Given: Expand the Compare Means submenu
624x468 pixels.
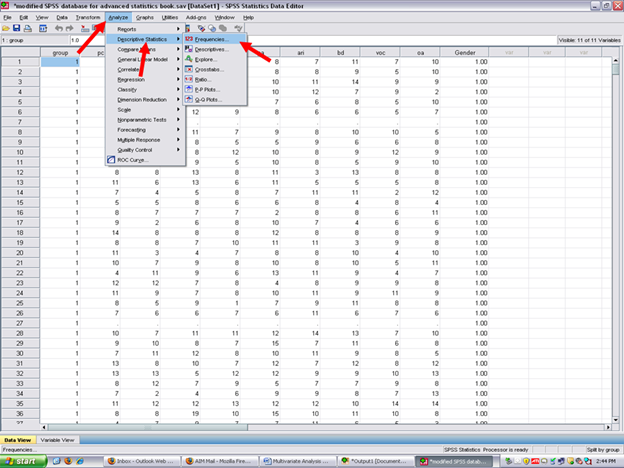Looking at the screenshot, I should click(140, 49).
